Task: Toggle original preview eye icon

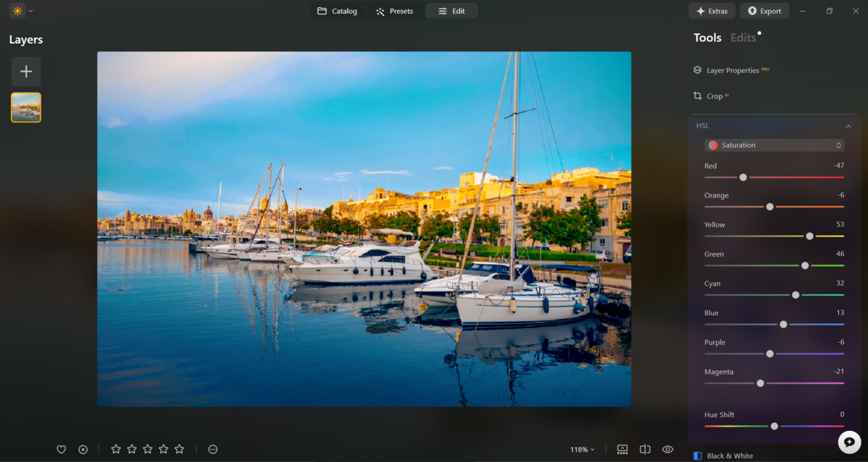Action: pos(668,450)
